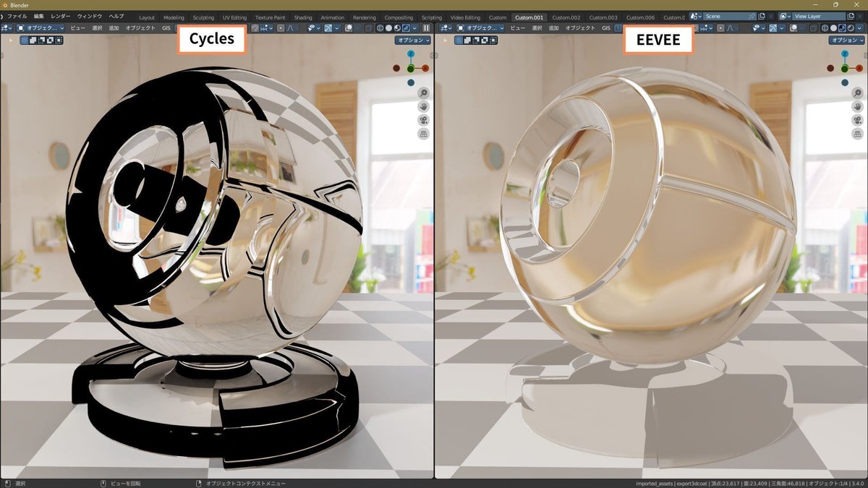Click red X axis on the EEVEE gizmo

tap(859, 68)
